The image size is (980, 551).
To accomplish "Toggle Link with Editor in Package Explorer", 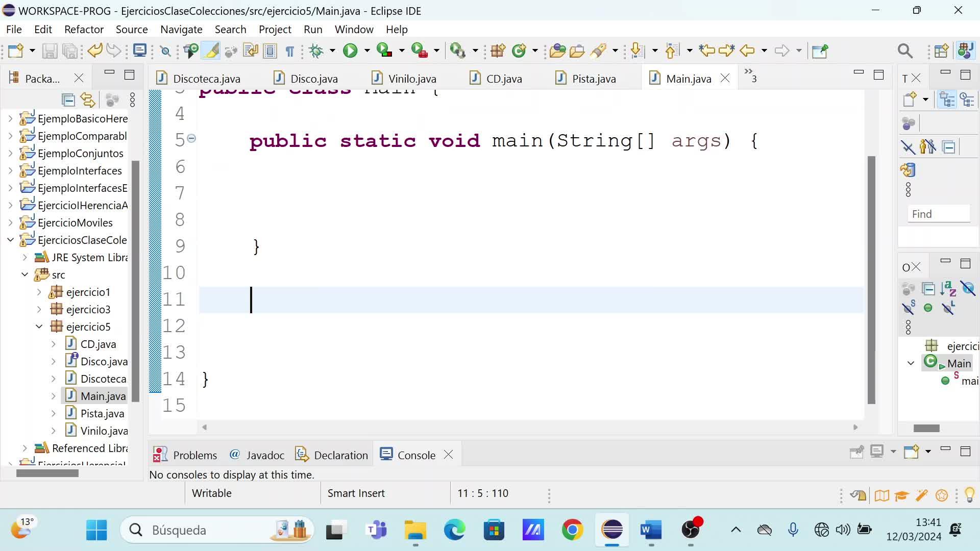I will point(88,100).
